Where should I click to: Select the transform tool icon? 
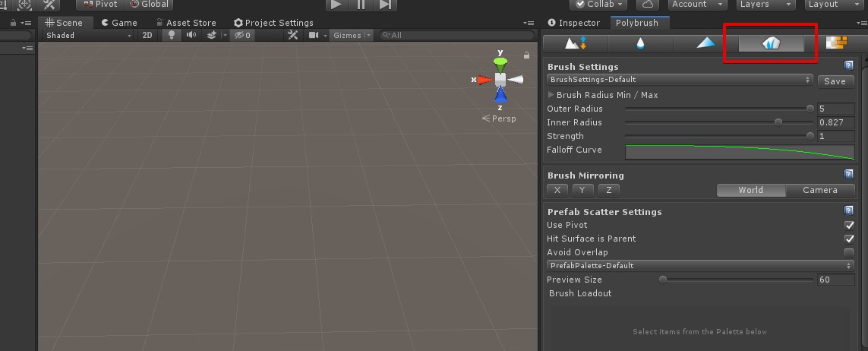click(x=25, y=5)
